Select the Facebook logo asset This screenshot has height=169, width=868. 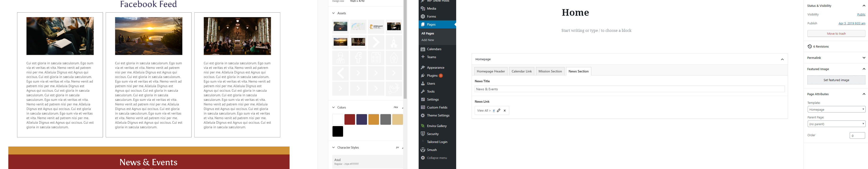click(358, 58)
